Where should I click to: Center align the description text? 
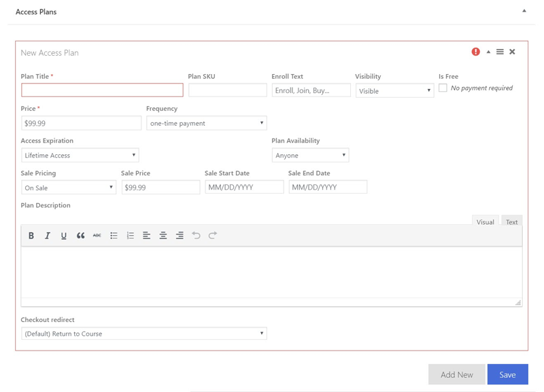[163, 236]
